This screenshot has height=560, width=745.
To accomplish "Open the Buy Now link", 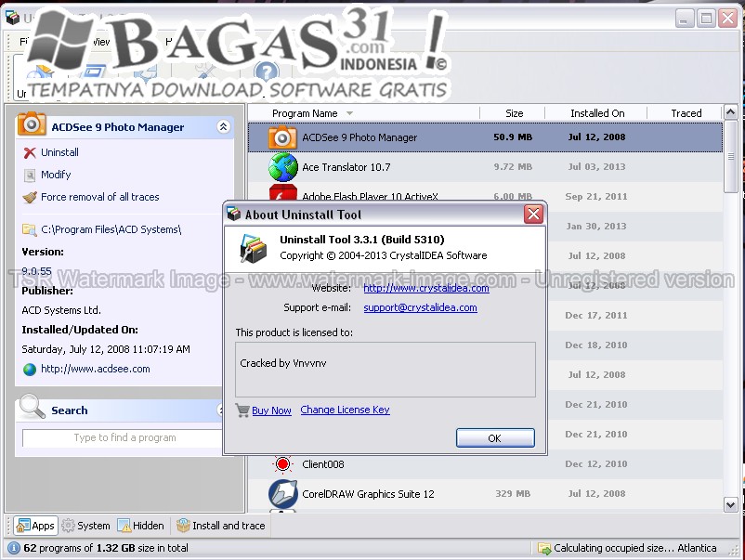I will (271, 410).
